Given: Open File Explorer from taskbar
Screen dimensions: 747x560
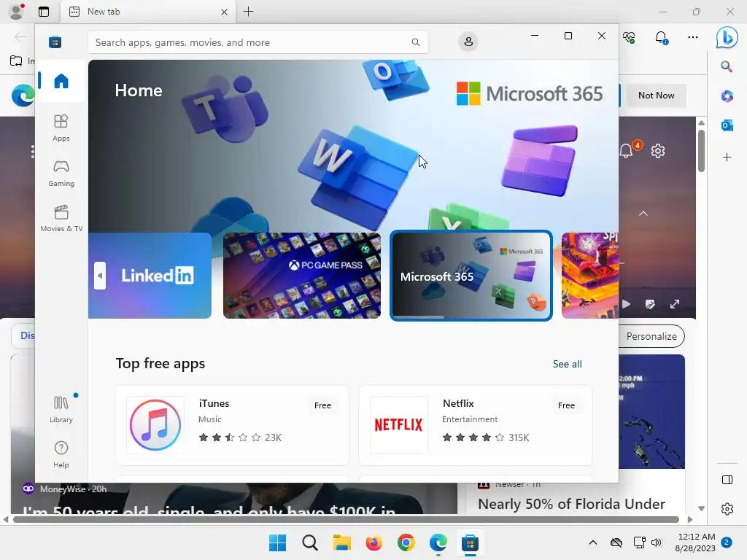Looking at the screenshot, I should click(x=341, y=542).
